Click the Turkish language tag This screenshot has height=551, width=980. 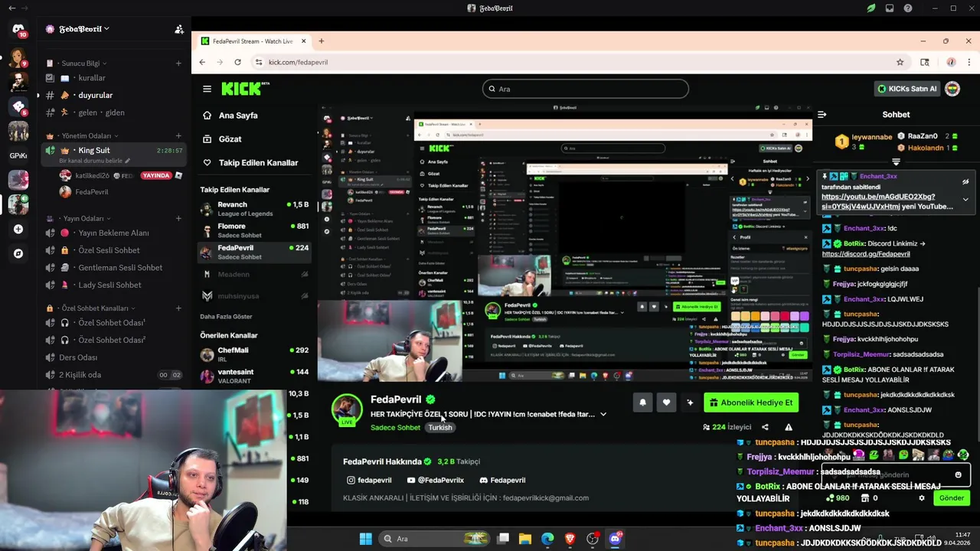pos(440,428)
